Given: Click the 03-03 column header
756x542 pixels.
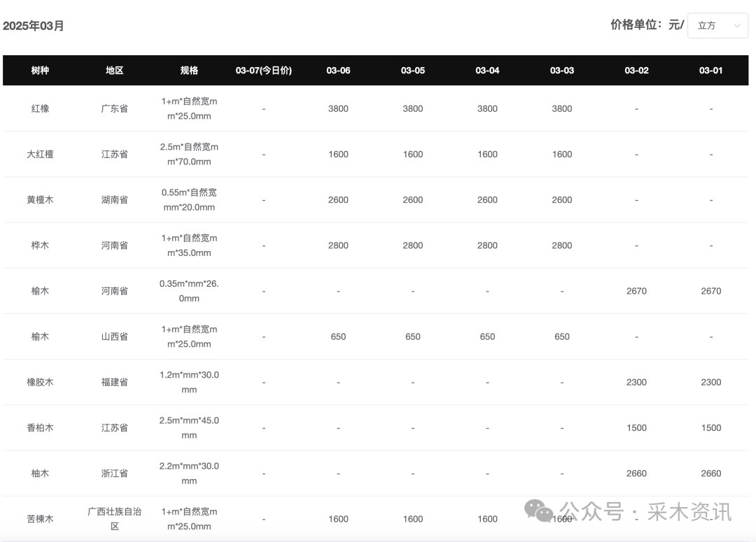Looking at the screenshot, I should tap(562, 71).
